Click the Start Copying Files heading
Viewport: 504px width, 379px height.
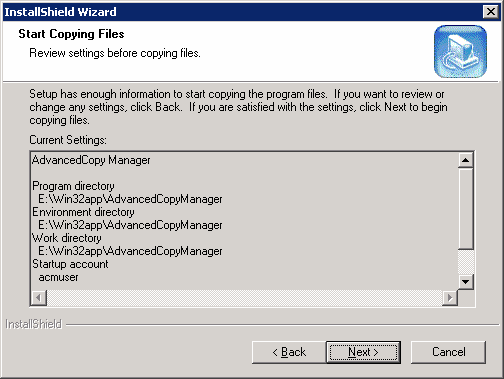[71, 34]
